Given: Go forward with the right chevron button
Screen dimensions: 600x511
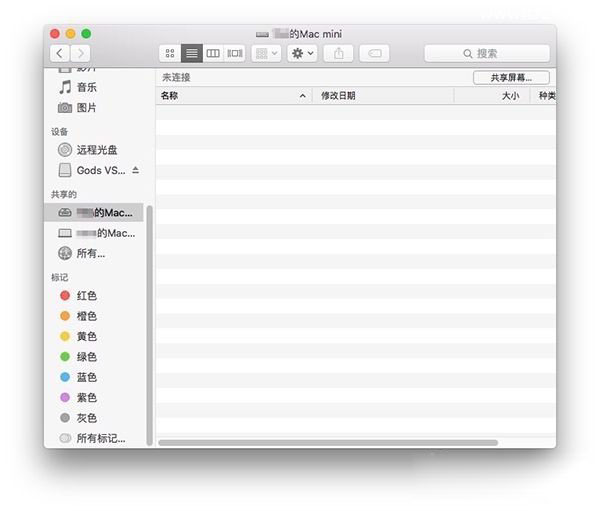Looking at the screenshot, I should click(x=80, y=53).
